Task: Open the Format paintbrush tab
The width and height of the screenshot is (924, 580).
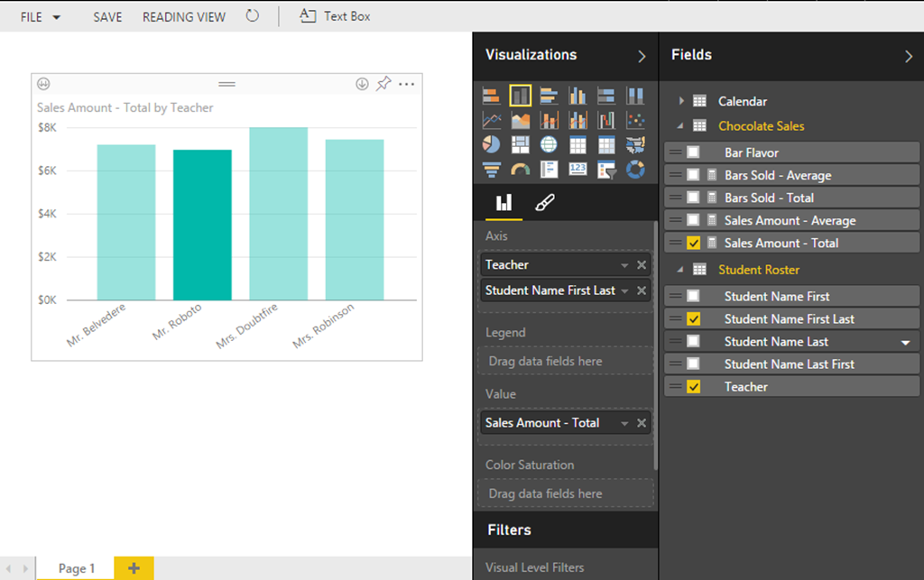Action: click(x=544, y=203)
